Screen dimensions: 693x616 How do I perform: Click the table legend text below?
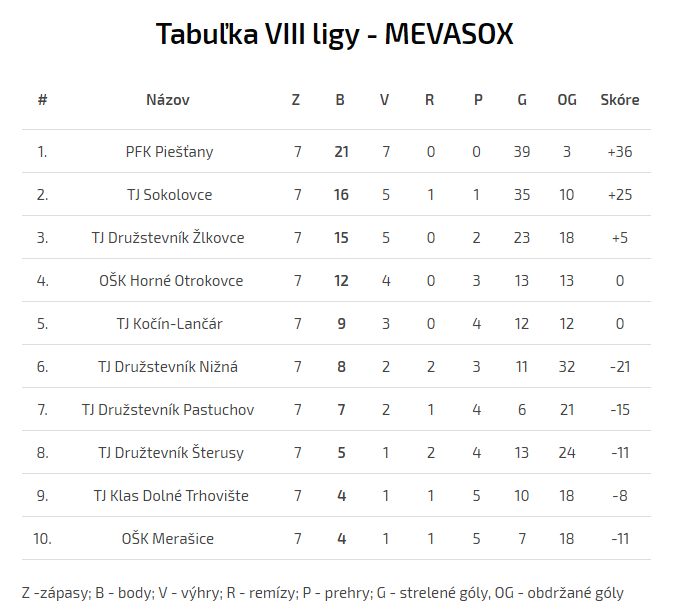pos(322,593)
